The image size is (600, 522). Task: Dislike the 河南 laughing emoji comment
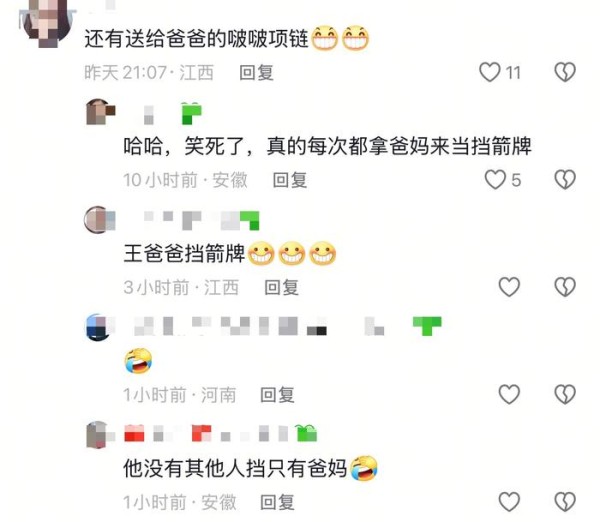pyautogui.click(x=565, y=394)
